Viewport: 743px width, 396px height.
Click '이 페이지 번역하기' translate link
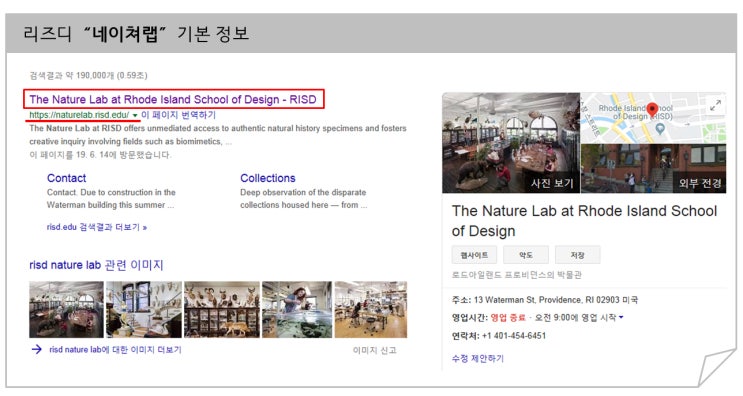[x=179, y=115]
